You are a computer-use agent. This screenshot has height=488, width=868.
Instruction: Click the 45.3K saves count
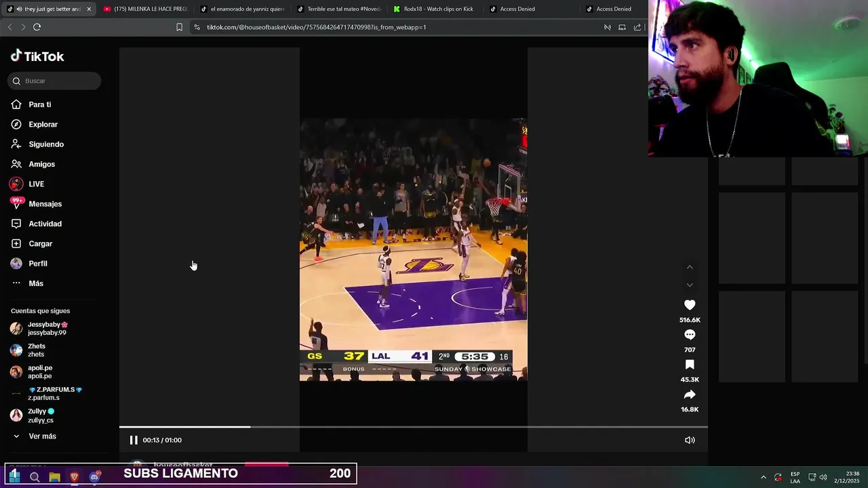[690, 380]
